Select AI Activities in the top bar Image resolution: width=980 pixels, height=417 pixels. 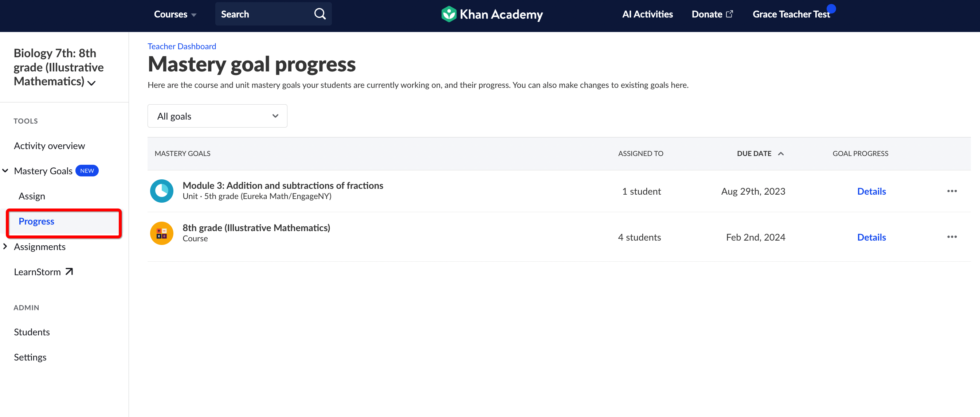(647, 14)
